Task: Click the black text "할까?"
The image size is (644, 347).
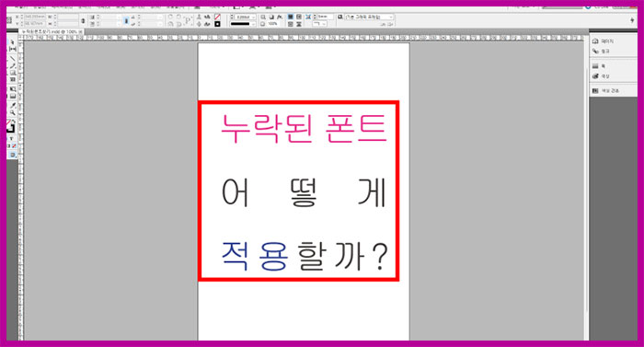Action: pyautogui.click(x=342, y=256)
